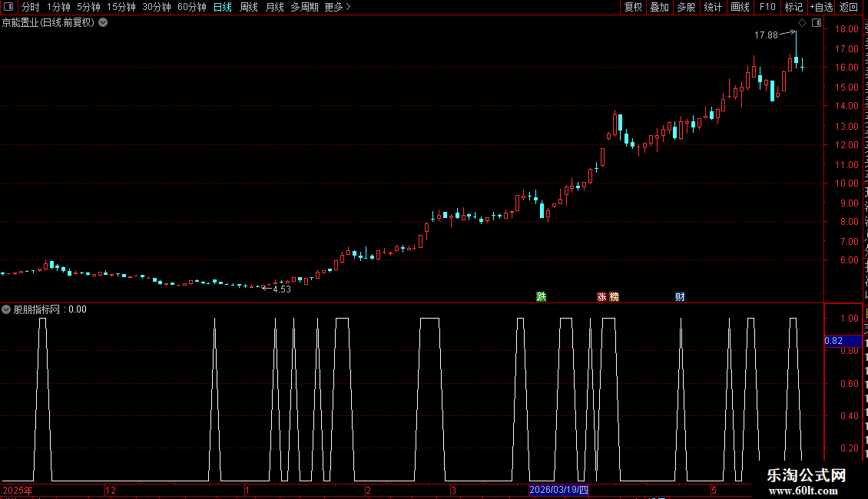The height and width of the screenshot is (499, 868).
Task: Select the 60分钟 period
Action: pyautogui.click(x=191, y=7)
